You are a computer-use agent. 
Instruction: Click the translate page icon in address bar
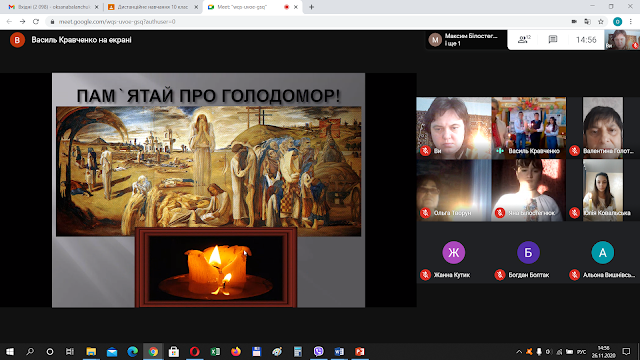(587, 22)
